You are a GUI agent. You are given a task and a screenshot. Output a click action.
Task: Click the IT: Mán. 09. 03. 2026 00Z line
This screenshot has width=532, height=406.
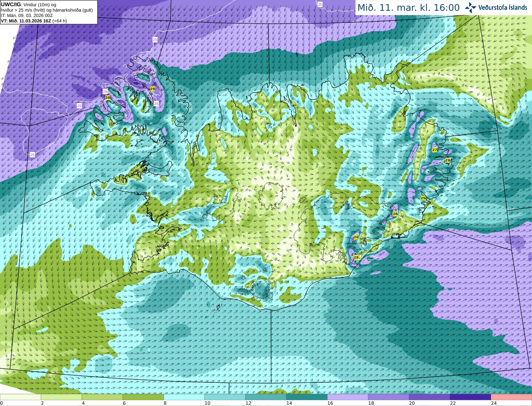tap(27, 15)
